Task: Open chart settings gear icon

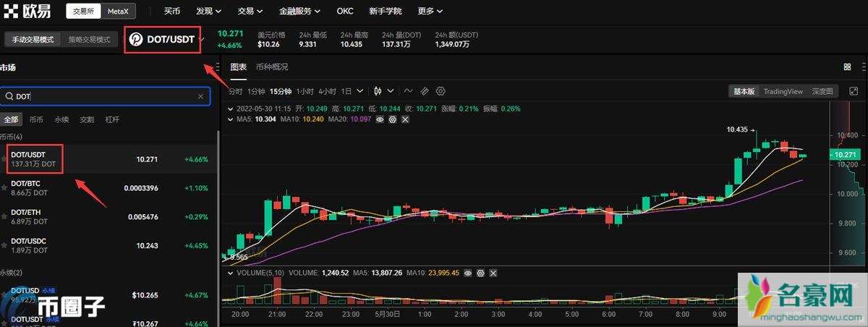Action: (441, 91)
